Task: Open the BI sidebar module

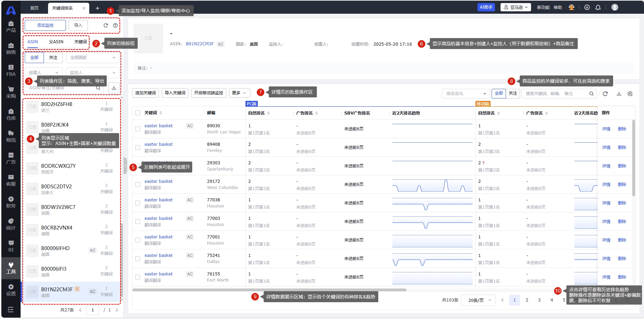Action: (11, 246)
